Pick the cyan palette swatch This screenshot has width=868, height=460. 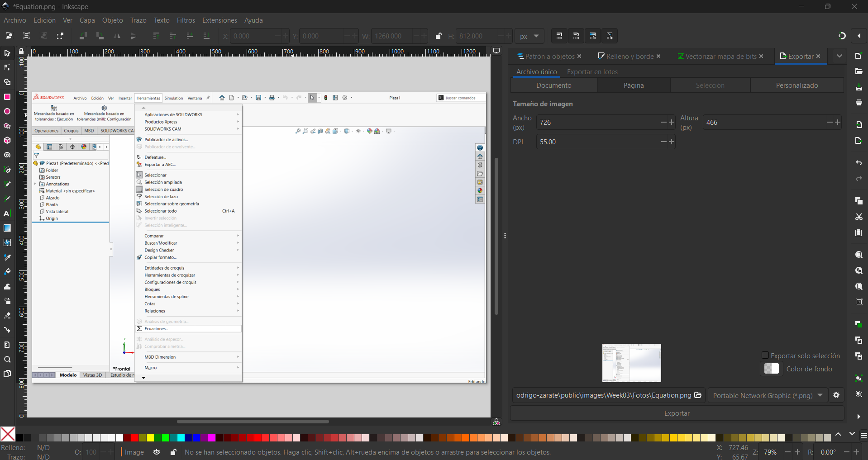click(x=181, y=438)
